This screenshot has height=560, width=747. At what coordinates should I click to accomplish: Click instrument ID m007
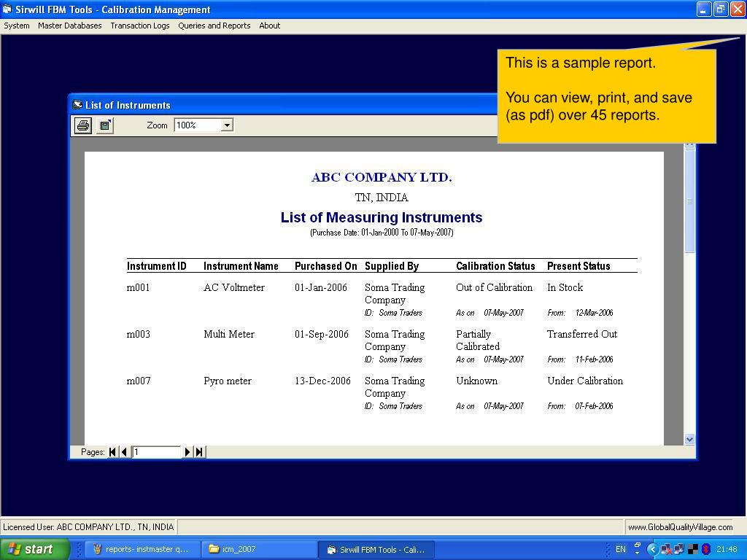pyautogui.click(x=138, y=381)
